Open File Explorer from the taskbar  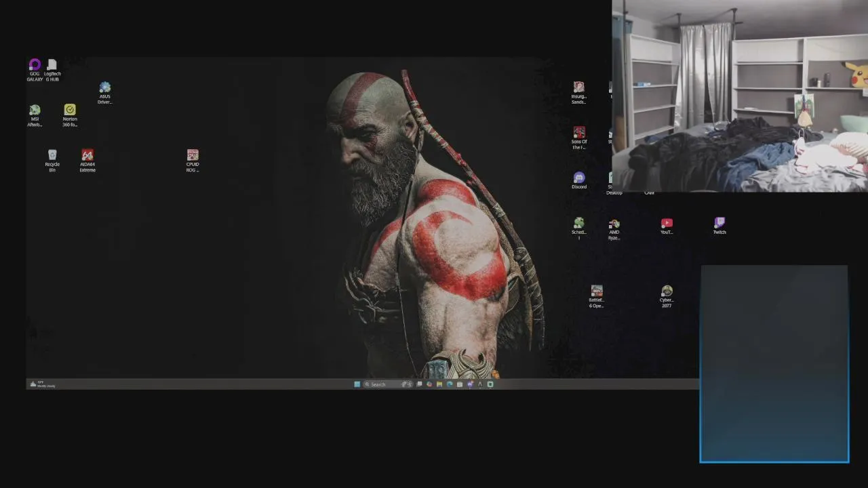(x=439, y=384)
